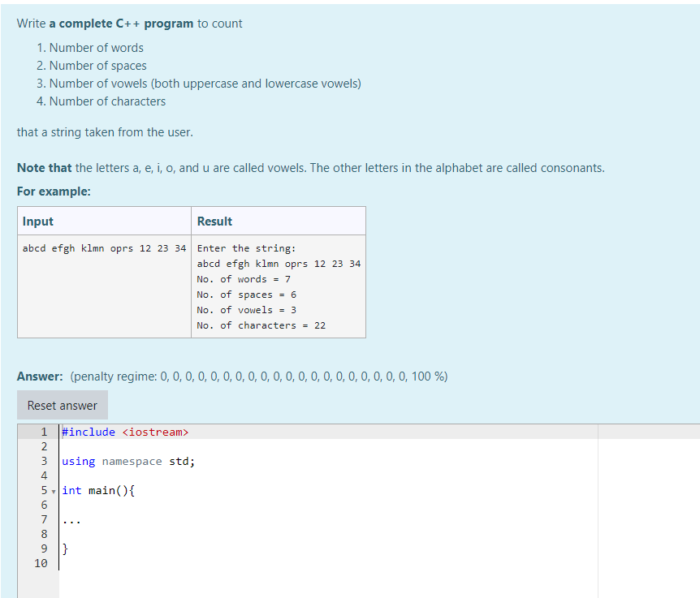Click the Reset answer button
This screenshot has width=700, height=598.
coord(62,404)
